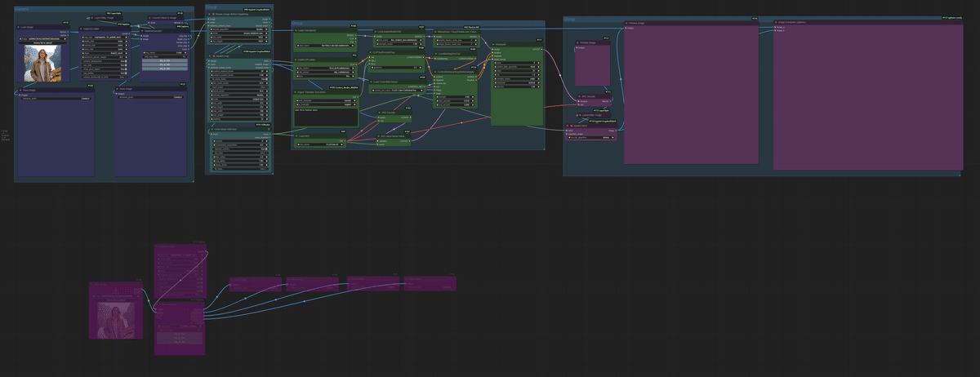Collapse the Set Latent Noise Mask node via its dot
Screen dimensions: 980x377
(x=379, y=136)
